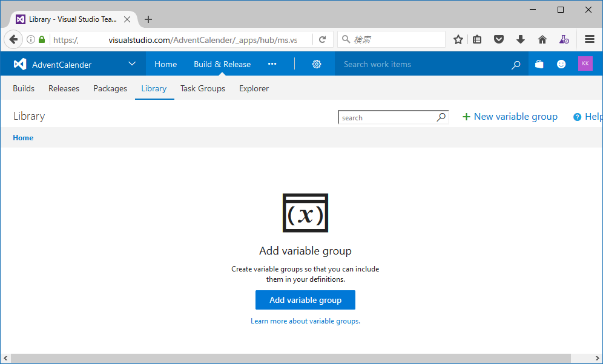The height and width of the screenshot is (364, 603).
Task: Click the Library search magnifier icon
Action: [x=441, y=117]
